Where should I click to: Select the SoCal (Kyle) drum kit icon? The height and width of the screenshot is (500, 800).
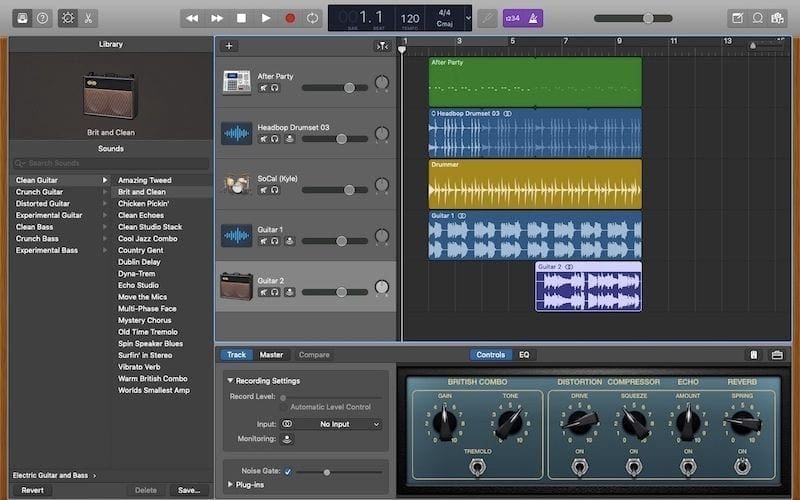237,184
